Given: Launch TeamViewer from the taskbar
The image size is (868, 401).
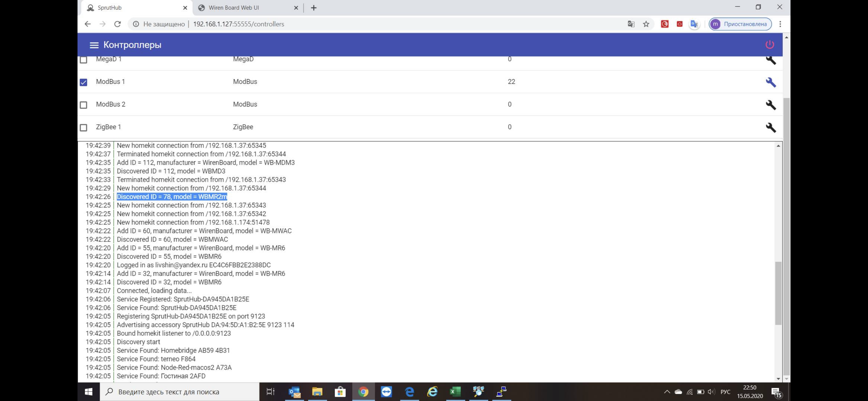Looking at the screenshot, I should 387,392.
